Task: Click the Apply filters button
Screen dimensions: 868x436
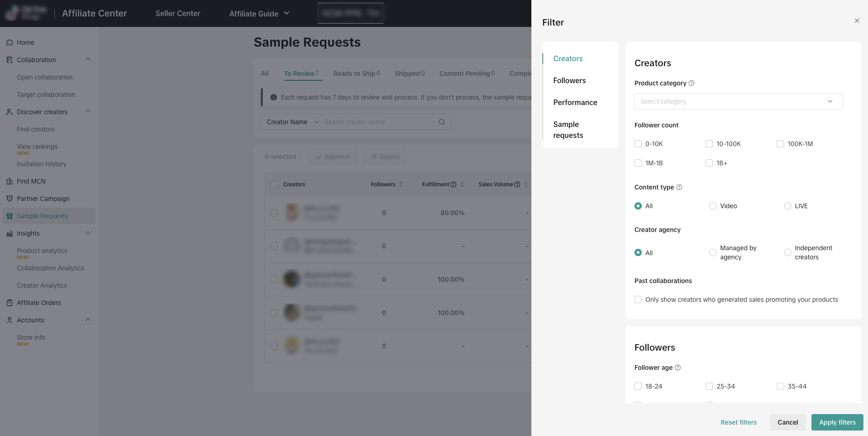Action: [x=837, y=422]
